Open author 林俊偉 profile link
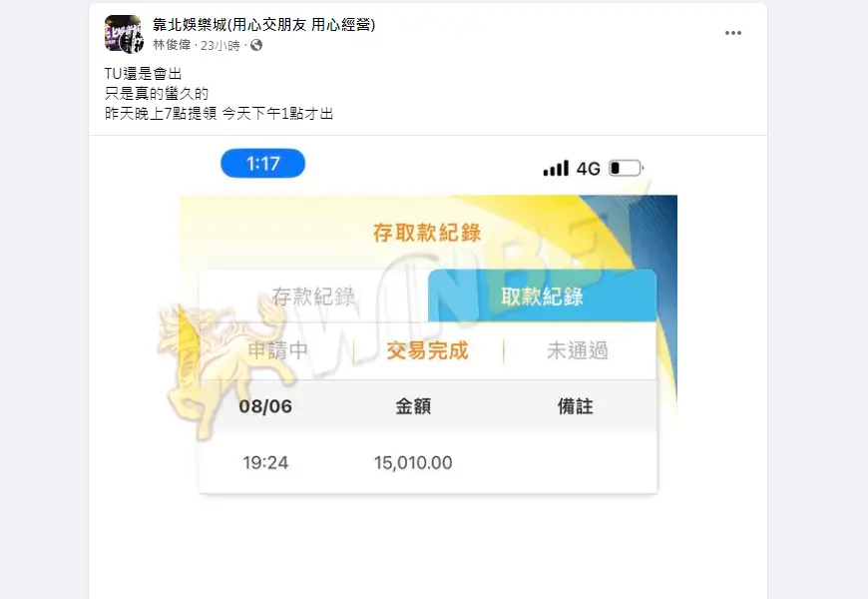The width and height of the screenshot is (868, 599). click(x=172, y=45)
